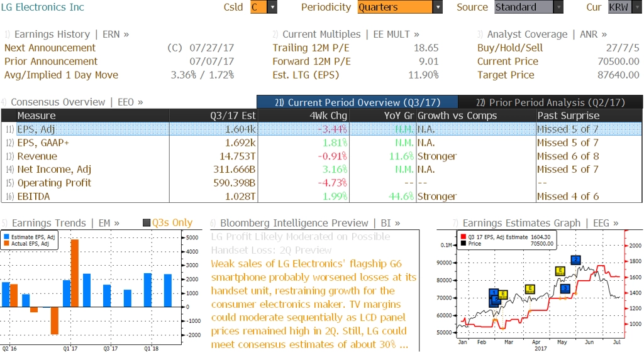Open Analyst Coverage ANR link
The image size is (644, 353).
pos(547,34)
